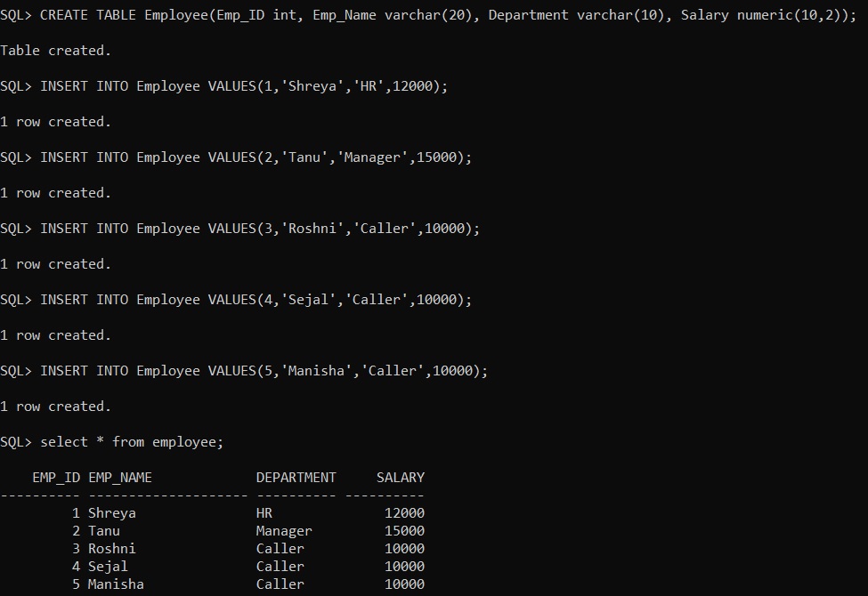The image size is (868, 596).
Task: Click the 'Manager' department cell
Action: [x=284, y=531]
